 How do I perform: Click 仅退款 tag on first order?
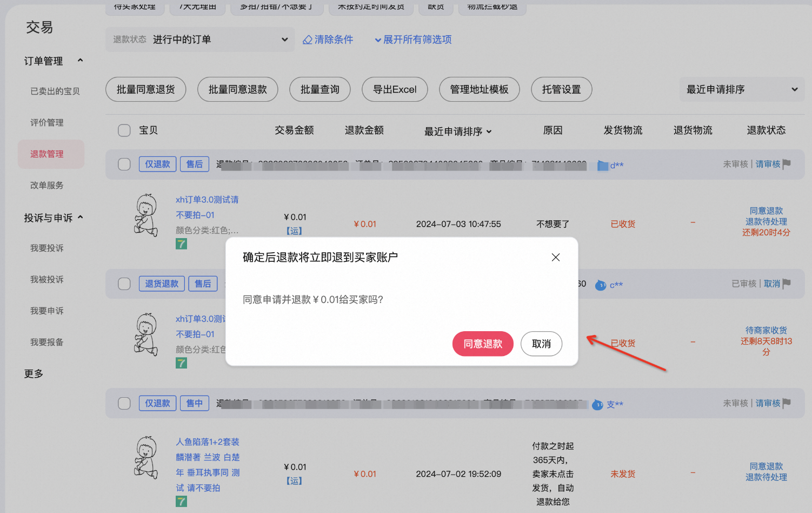tap(157, 164)
